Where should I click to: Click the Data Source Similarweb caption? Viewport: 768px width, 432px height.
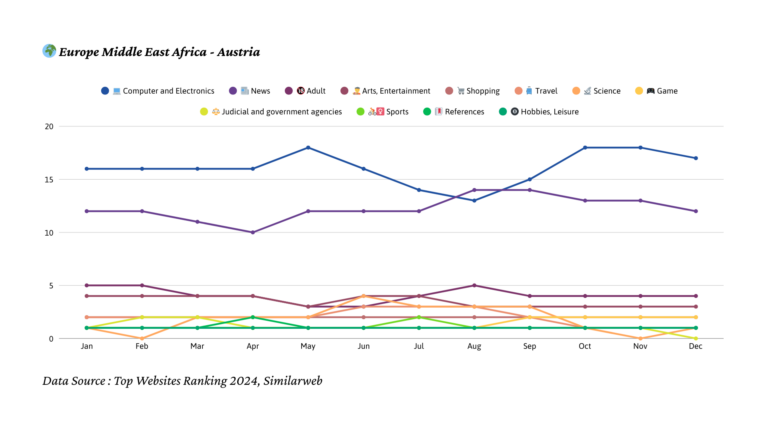click(x=182, y=381)
